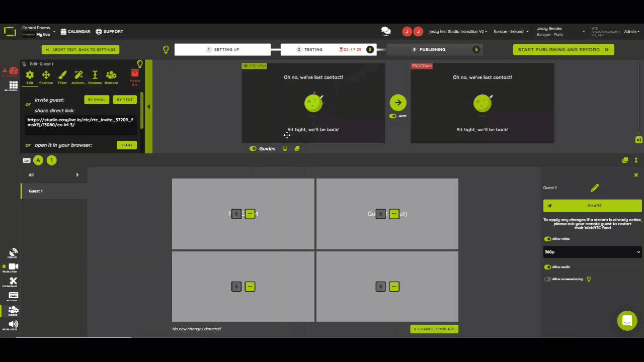The image size is (644, 362).
Task: Open Control Rooms My live dropdown
Action: (x=39, y=31)
